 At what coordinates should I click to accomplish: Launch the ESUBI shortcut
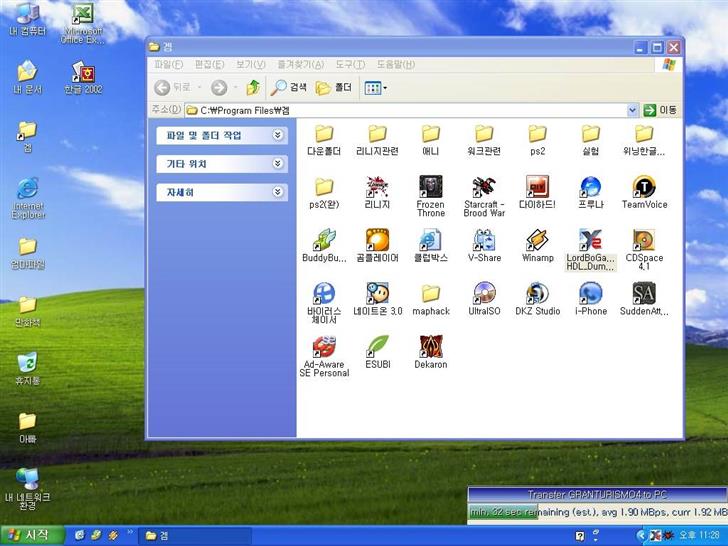pos(377,352)
